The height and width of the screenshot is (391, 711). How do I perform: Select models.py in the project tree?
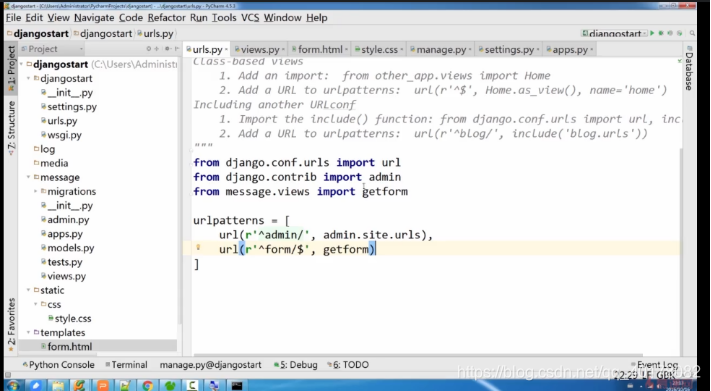67,248
